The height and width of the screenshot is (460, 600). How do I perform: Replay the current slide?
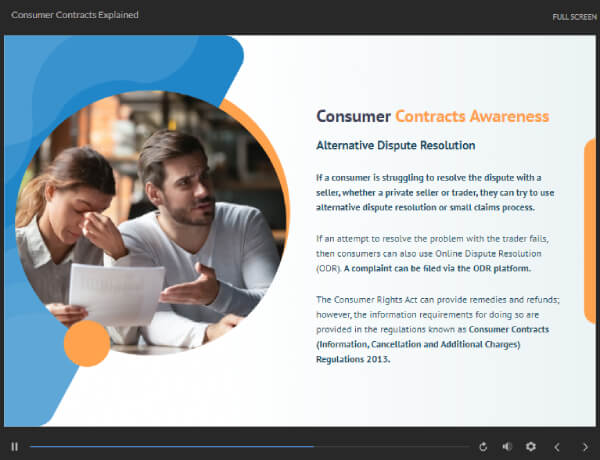(483, 447)
